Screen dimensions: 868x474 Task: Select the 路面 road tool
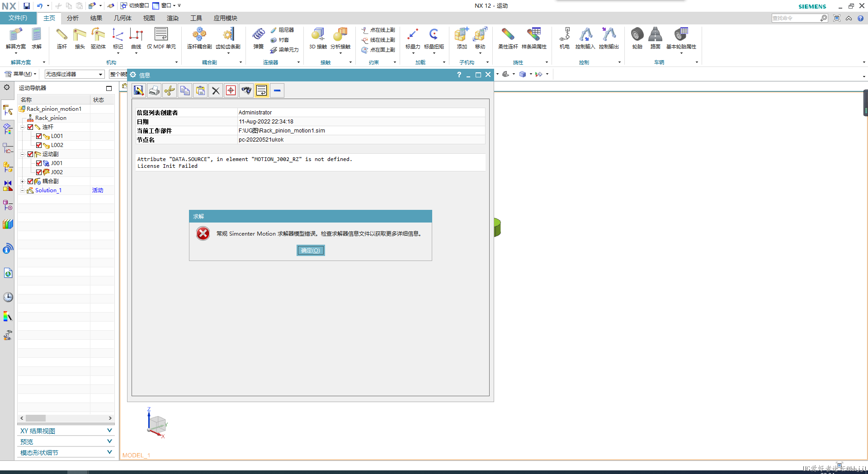coord(655,38)
